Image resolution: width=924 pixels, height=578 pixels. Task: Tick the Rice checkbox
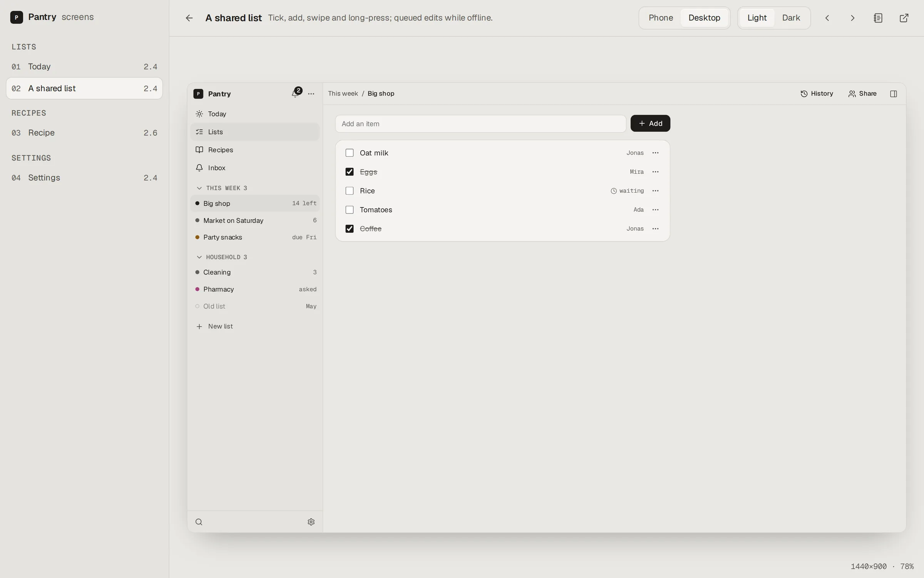(x=349, y=191)
